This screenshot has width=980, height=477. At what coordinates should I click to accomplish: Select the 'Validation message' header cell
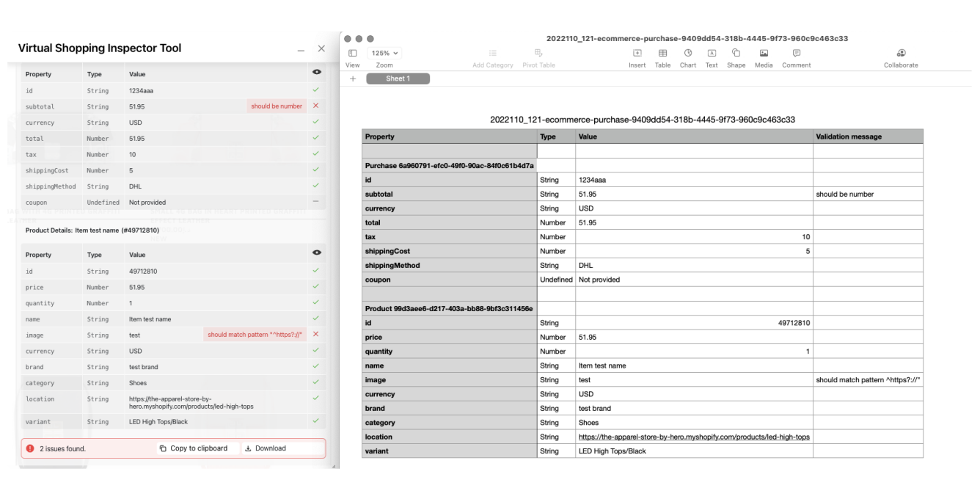[868, 136]
